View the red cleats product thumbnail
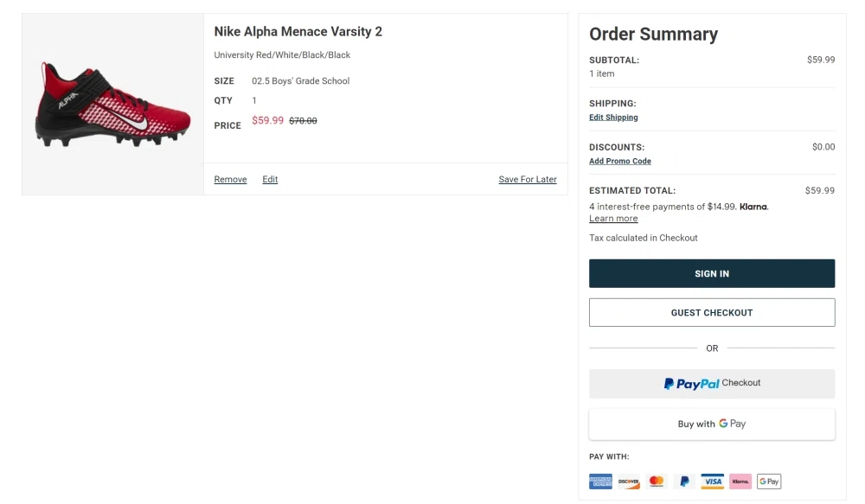This screenshot has height=504, width=865. click(111, 103)
